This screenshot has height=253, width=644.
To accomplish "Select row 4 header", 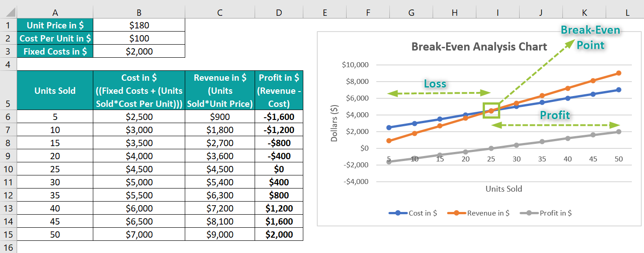I will (8, 64).
